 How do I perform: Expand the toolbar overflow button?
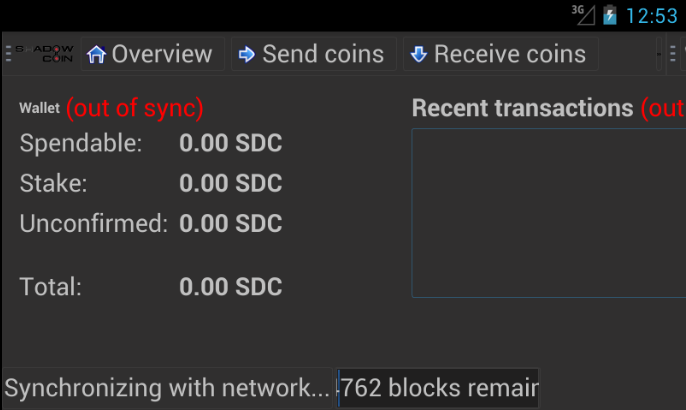coord(659,54)
